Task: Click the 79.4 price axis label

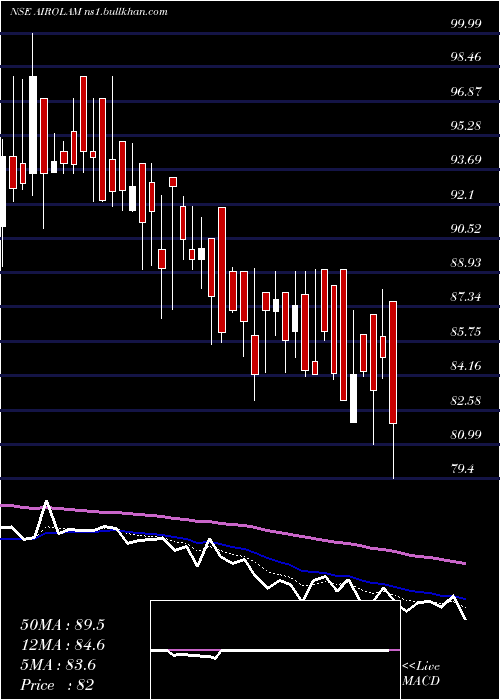Action: (462, 469)
